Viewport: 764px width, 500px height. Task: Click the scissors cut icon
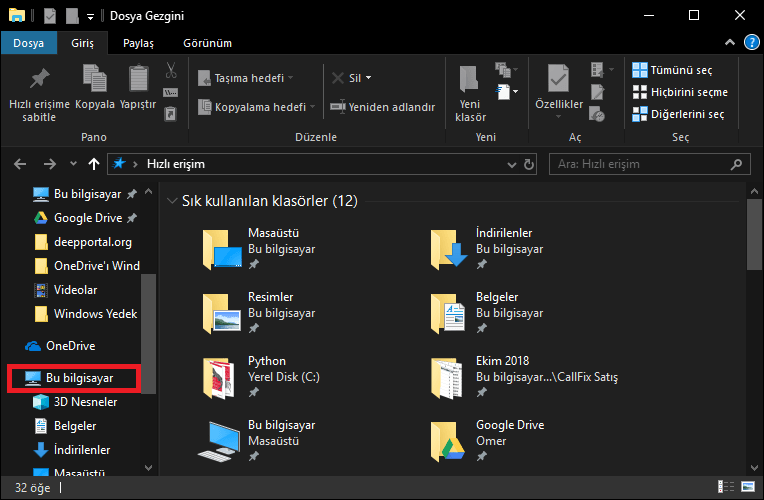click(171, 71)
